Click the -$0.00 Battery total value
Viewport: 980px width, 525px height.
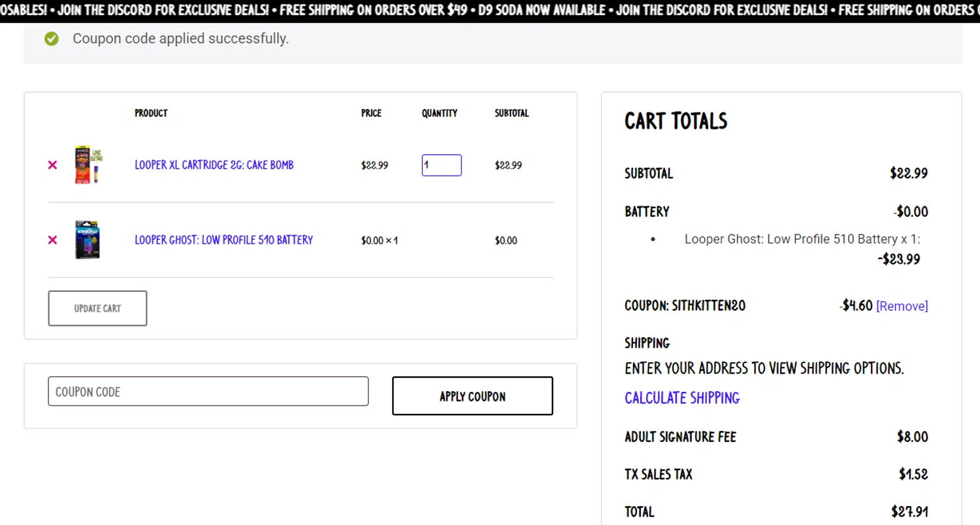911,212
